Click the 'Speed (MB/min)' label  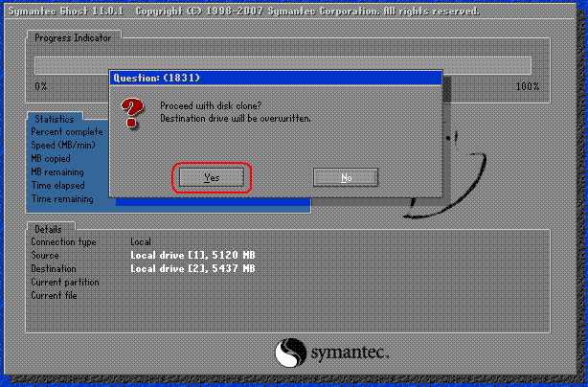(63, 146)
